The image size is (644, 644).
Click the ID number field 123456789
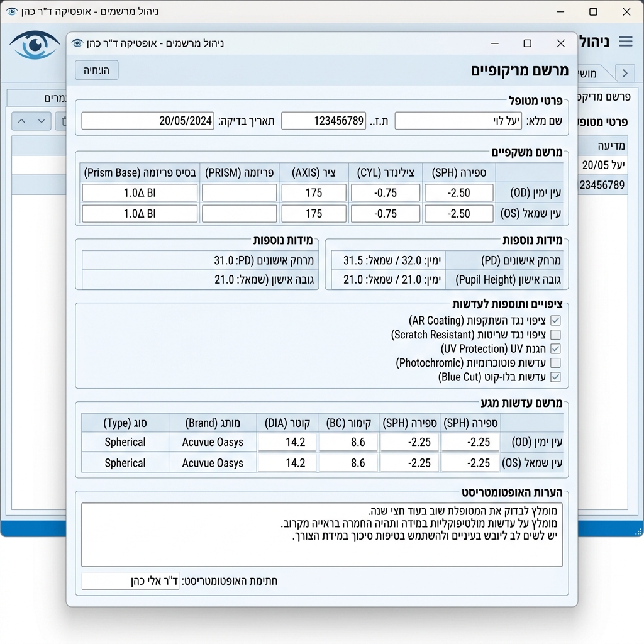pyautogui.click(x=324, y=121)
